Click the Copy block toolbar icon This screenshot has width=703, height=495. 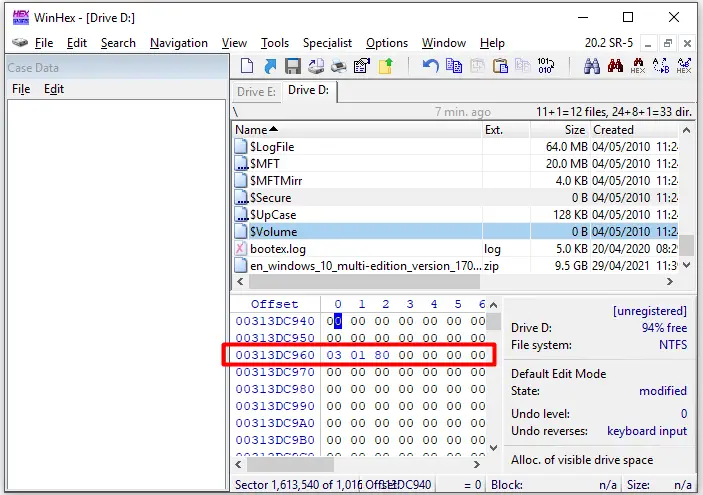point(454,66)
